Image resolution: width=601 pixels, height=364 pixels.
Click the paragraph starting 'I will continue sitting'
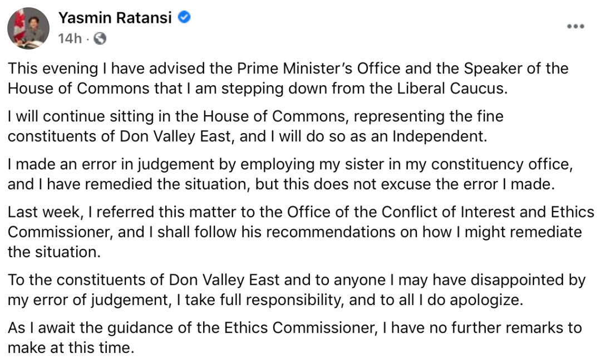[x=255, y=126]
